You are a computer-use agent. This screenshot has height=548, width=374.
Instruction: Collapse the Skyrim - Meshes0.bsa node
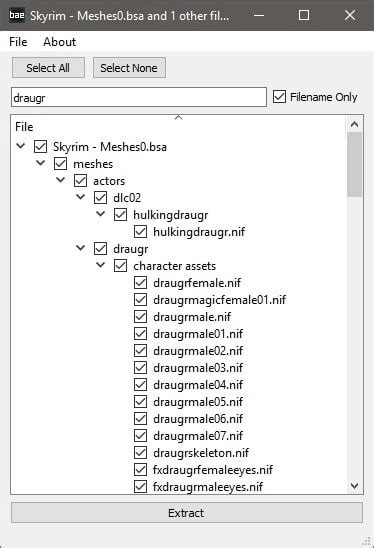pos(21,146)
